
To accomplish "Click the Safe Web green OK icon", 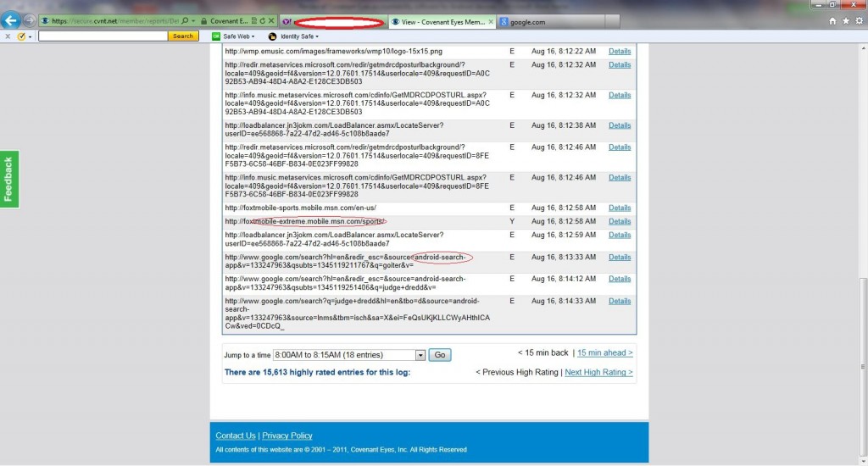I will (x=216, y=36).
